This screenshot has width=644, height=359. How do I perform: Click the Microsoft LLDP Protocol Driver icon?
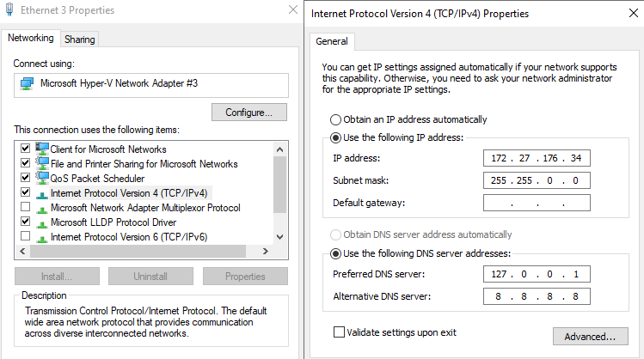point(42,222)
